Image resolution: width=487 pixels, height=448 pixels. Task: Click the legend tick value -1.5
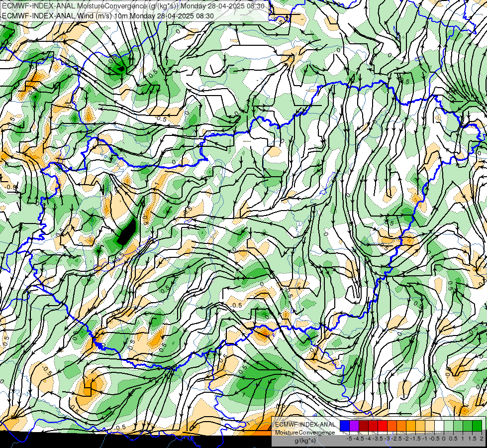[x=415, y=439]
